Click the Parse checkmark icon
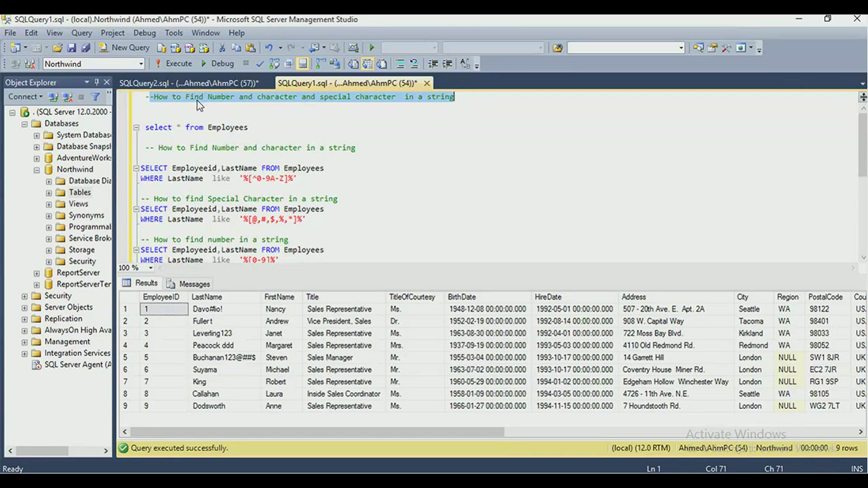The image size is (868, 488). click(259, 64)
